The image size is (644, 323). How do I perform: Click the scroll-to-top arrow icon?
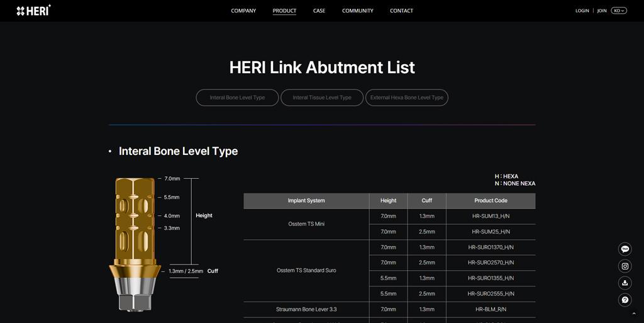coord(634,314)
